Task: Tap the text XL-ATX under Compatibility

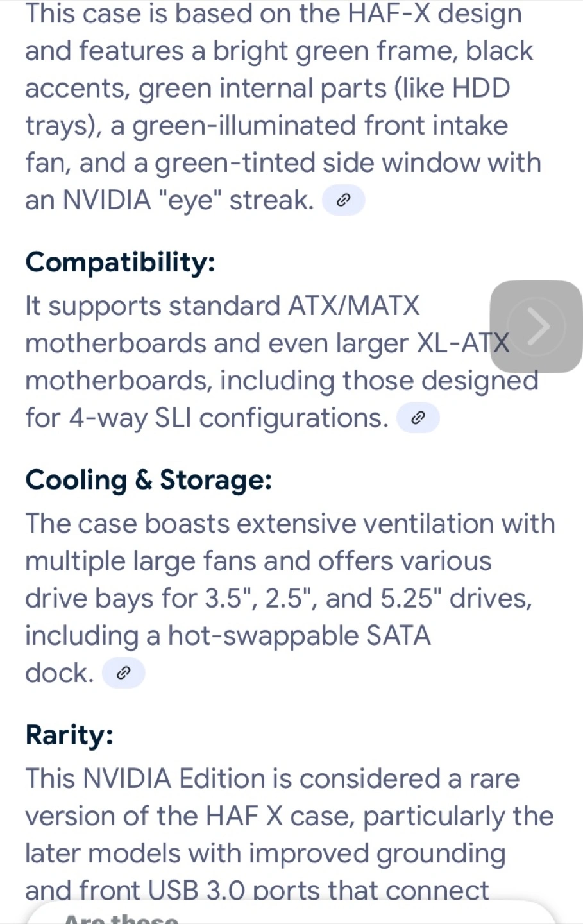Action: 464,344
